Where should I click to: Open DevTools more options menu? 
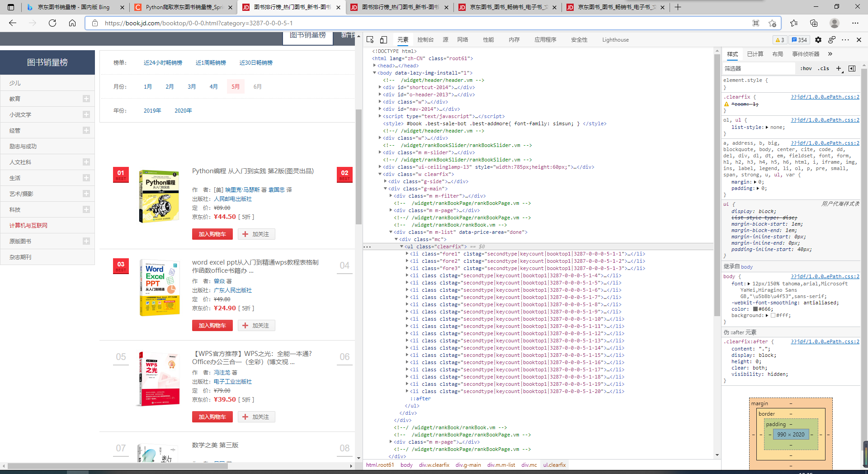coord(845,40)
